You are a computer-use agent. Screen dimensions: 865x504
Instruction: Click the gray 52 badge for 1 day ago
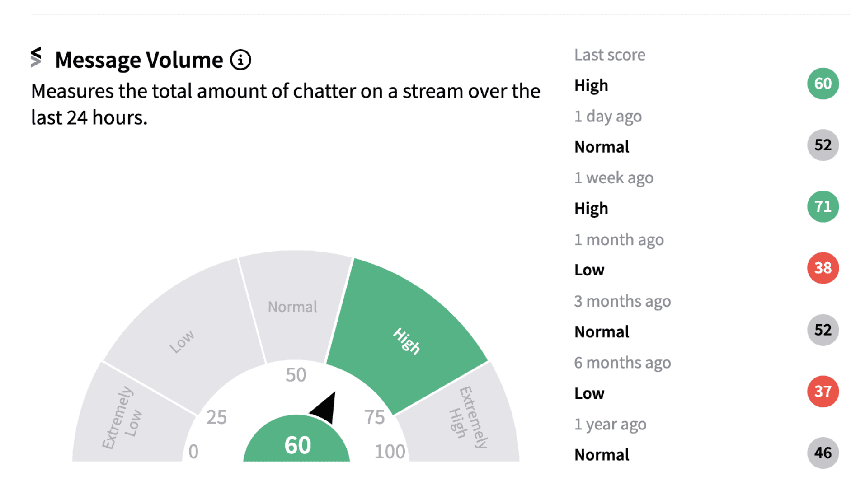(823, 145)
